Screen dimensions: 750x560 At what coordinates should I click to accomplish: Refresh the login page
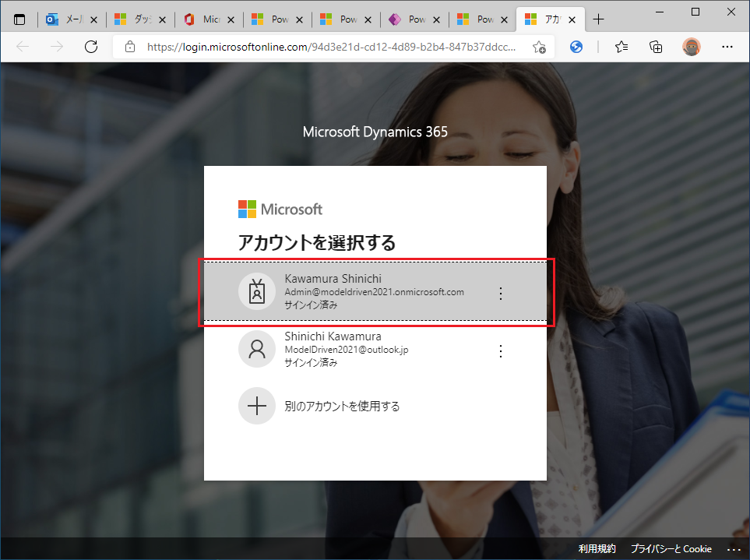91,47
